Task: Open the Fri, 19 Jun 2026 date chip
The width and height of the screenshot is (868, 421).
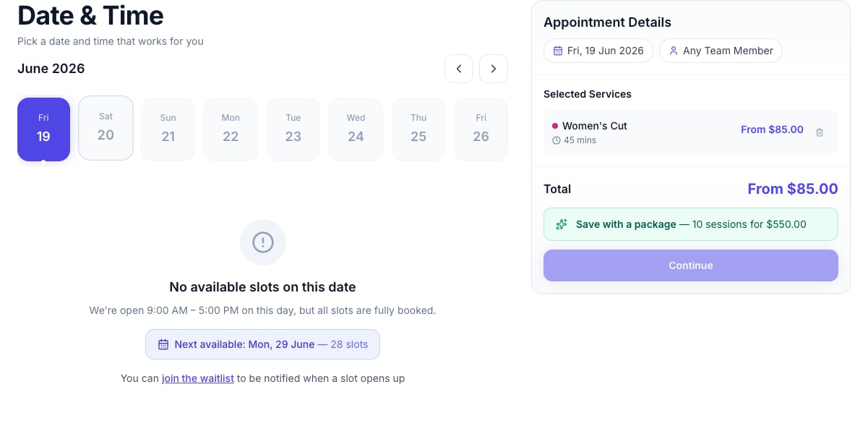Action: [598, 51]
